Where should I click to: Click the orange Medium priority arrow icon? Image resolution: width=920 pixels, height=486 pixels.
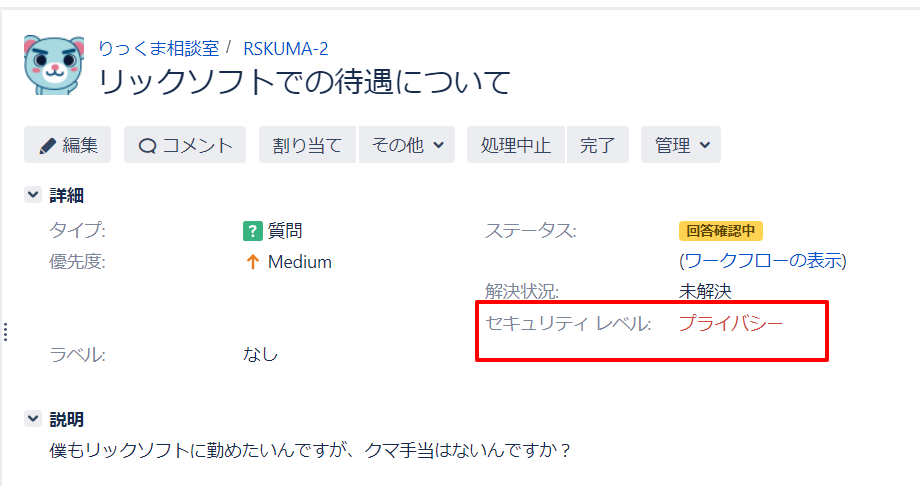point(252,262)
